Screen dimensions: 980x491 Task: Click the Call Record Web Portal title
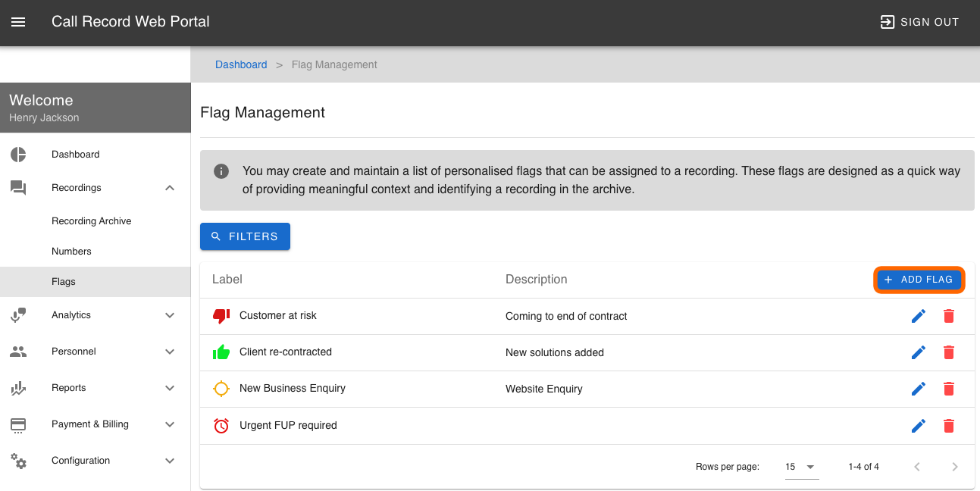(x=130, y=22)
